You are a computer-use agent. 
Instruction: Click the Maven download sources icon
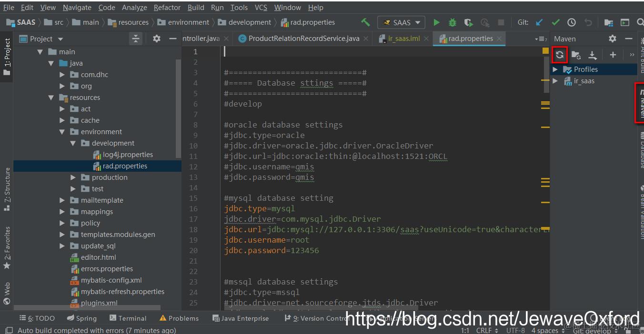click(592, 55)
